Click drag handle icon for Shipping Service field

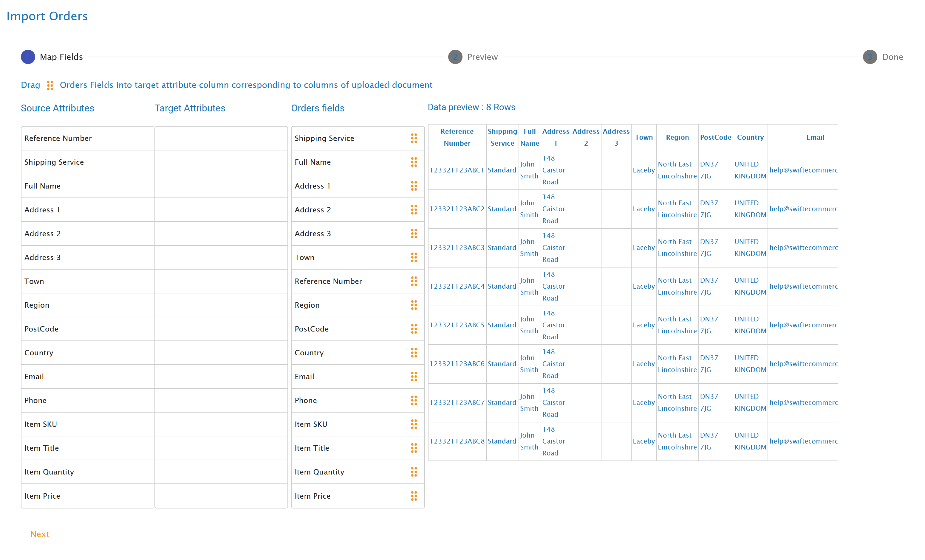(x=414, y=139)
